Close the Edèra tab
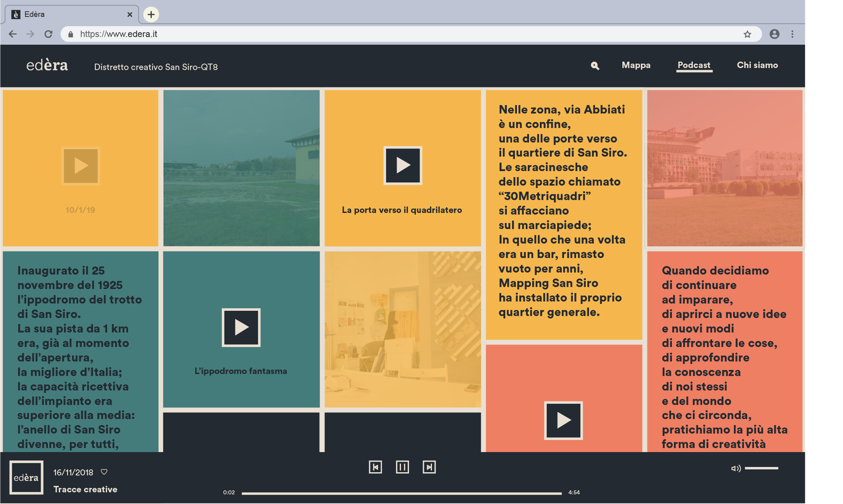Screen dimensions: 843x504 click(130, 14)
